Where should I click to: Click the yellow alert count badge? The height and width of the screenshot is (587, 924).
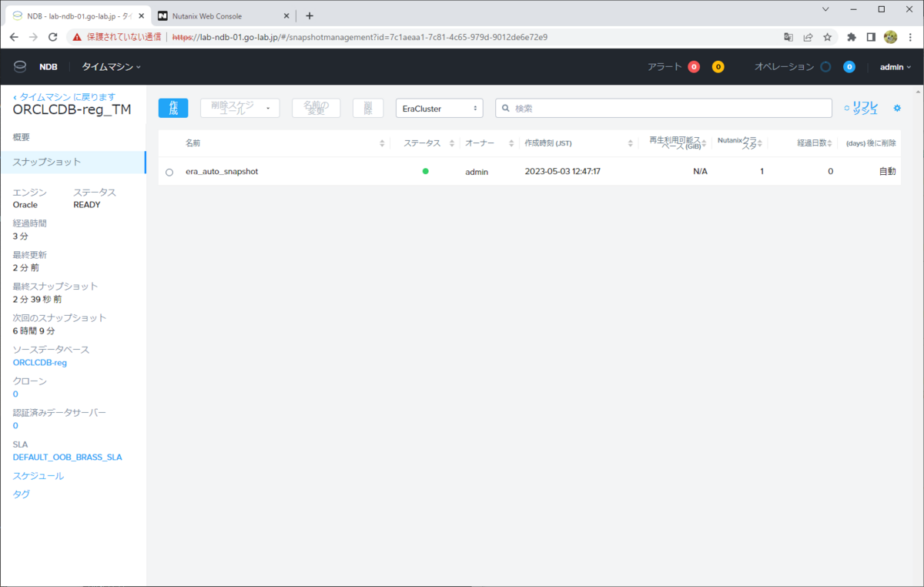(x=718, y=67)
